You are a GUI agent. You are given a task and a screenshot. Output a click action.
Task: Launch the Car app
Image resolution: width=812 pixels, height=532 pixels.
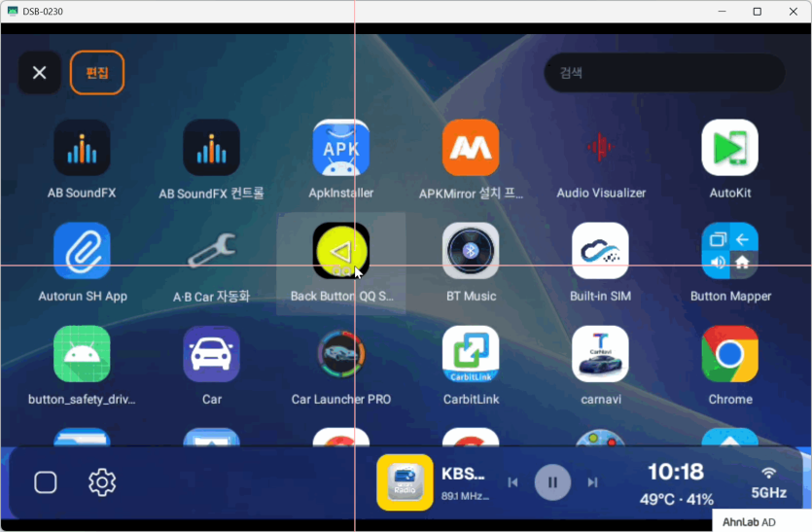click(x=211, y=354)
